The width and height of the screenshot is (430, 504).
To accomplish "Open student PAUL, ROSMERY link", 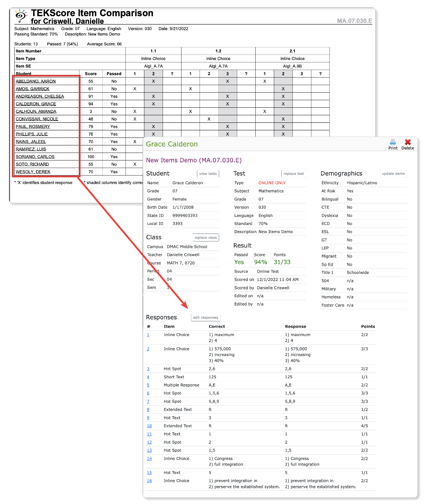I will click(33, 127).
